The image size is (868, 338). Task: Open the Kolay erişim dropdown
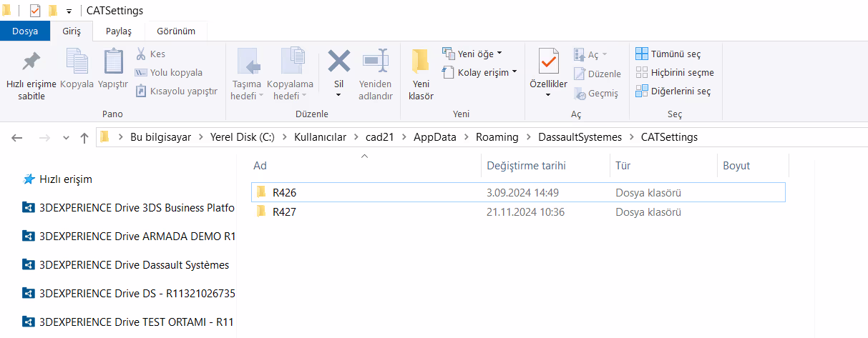pos(479,72)
